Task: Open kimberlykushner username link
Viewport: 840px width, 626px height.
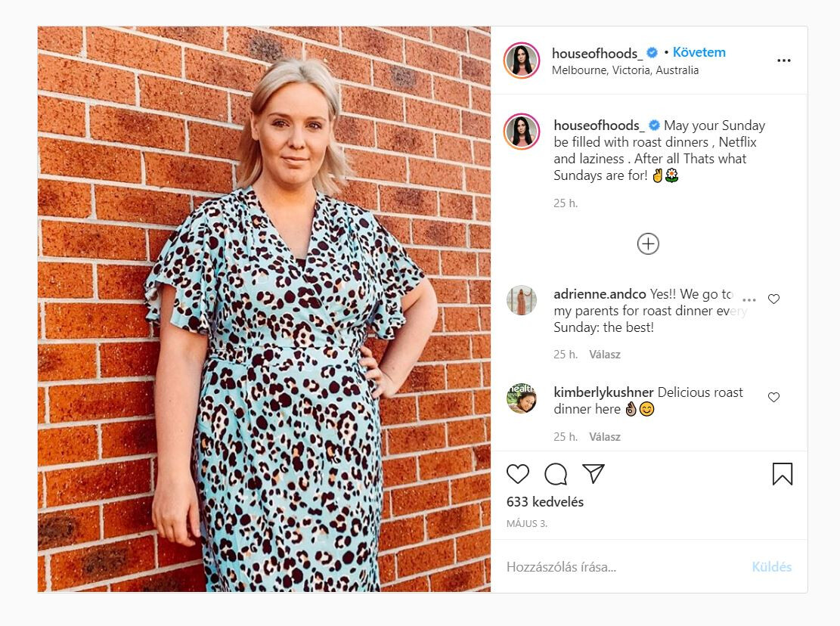Action: click(x=603, y=392)
